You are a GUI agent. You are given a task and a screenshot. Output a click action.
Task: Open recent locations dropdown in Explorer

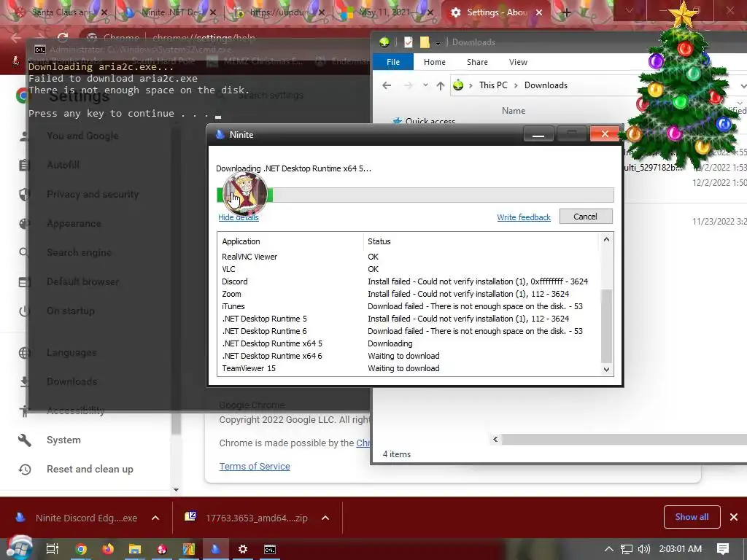[x=425, y=85]
